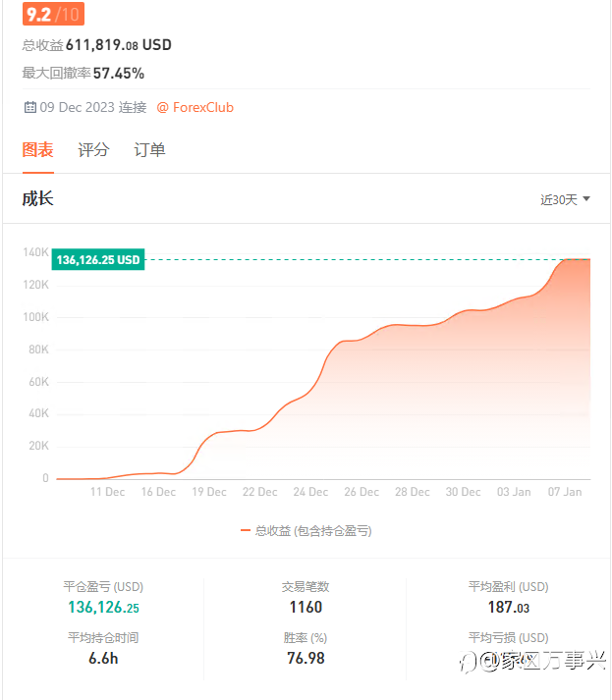612x700 pixels.
Task: Switch to the 图表 tab
Action: (x=38, y=150)
